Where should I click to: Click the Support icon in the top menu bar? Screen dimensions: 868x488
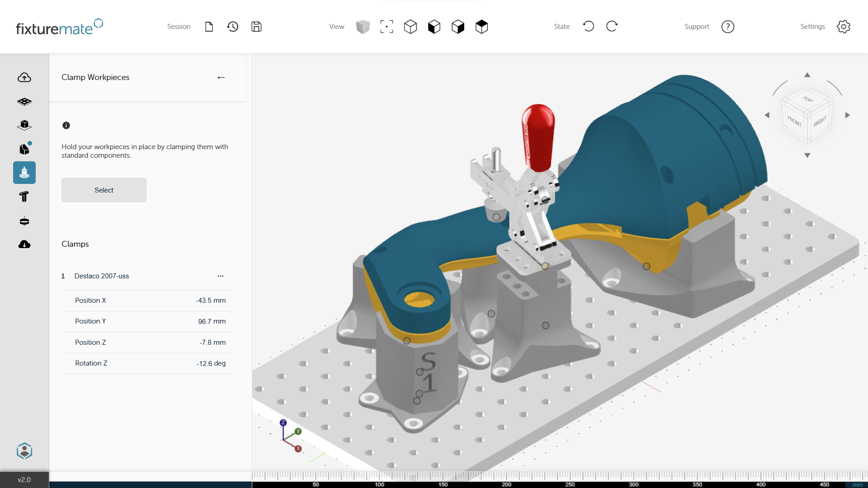728,26
